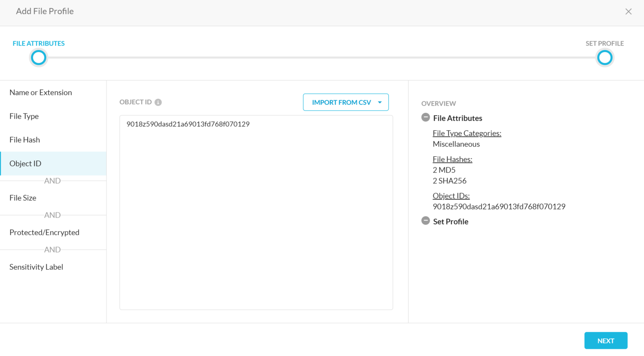Click the NEXT button
This screenshot has width=644, height=356.
click(605, 341)
